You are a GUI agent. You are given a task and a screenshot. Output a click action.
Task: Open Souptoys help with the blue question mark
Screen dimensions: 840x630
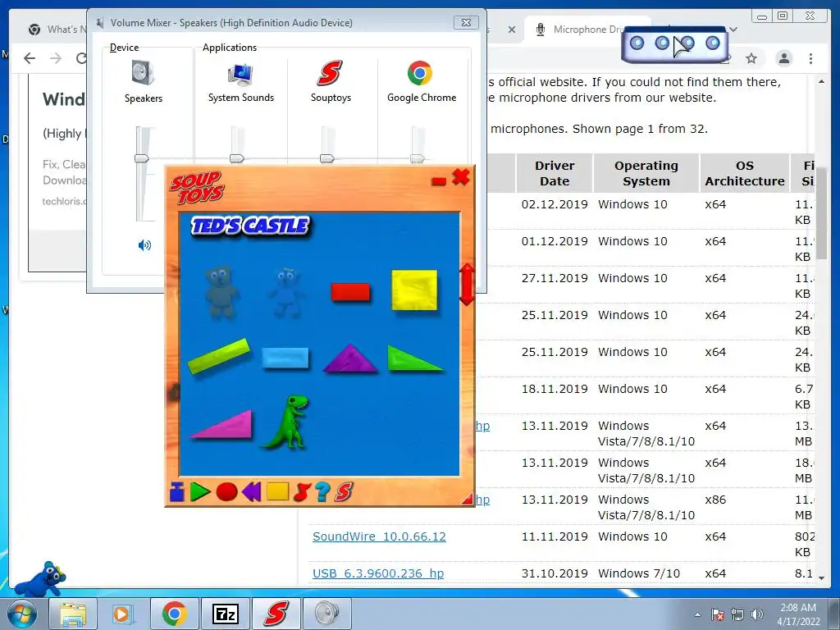pos(322,492)
